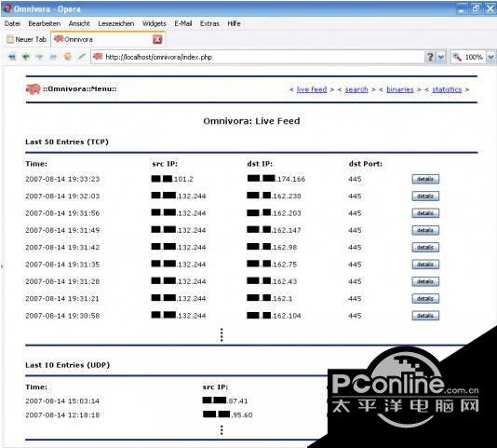Viewport: 497px width, 448px height.
Task: Click the magnifier zoom icon
Action: [457, 57]
